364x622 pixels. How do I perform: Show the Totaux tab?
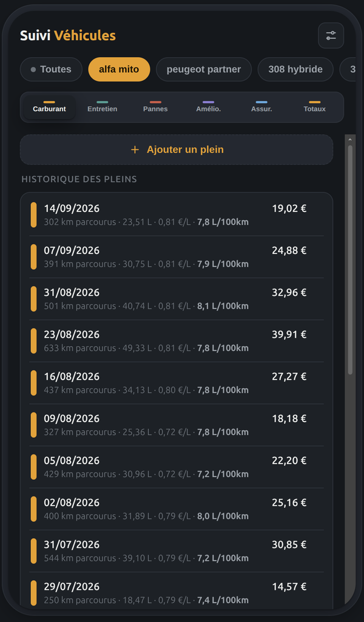(314, 107)
